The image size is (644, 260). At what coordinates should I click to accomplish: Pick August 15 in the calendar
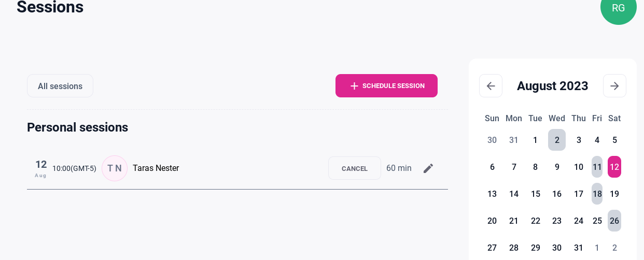pyautogui.click(x=536, y=194)
